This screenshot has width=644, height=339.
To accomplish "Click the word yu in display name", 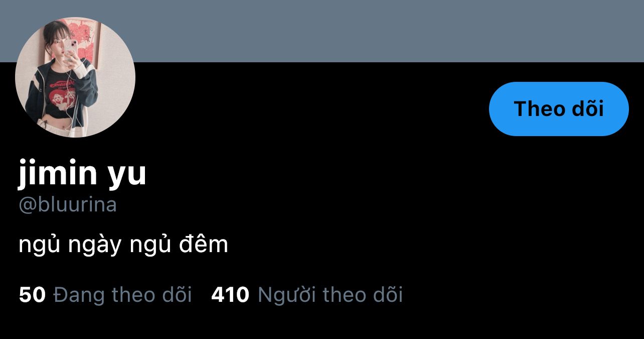I will click(x=127, y=176).
